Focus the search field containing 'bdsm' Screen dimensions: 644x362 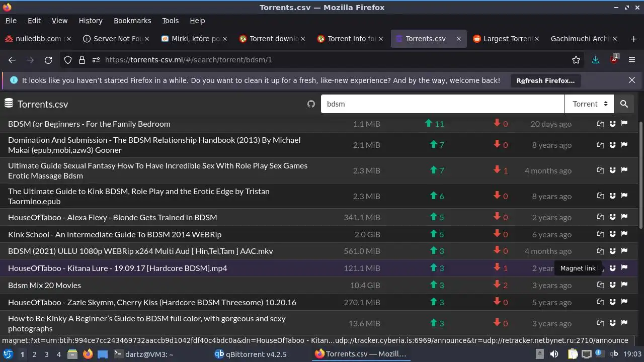[443, 104]
